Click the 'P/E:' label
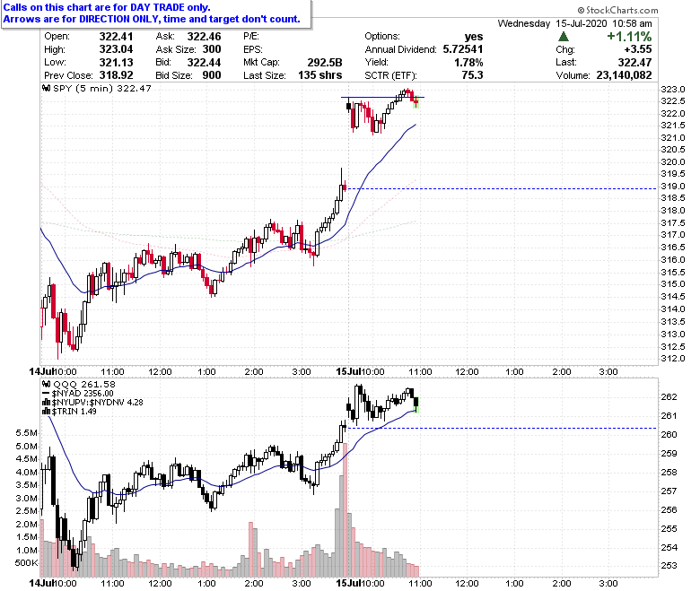Screen dimensions: 700x591 [x=251, y=37]
